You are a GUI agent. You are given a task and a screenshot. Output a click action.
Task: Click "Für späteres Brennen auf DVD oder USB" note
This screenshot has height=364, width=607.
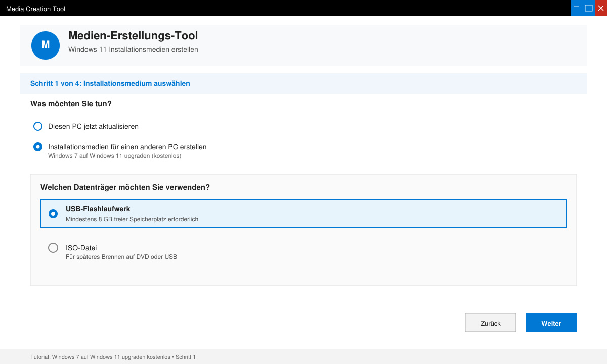click(x=121, y=257)
